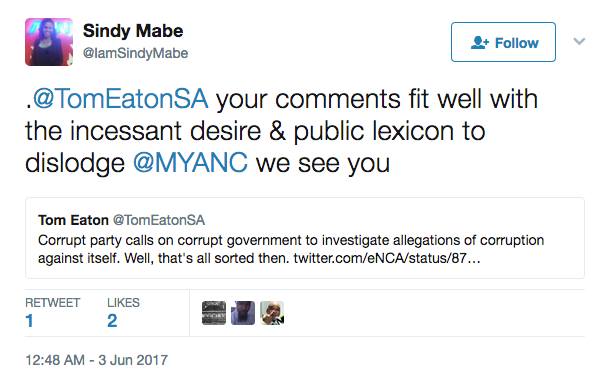Open the @MYANC mention link
609x375 pixels.
190,162
